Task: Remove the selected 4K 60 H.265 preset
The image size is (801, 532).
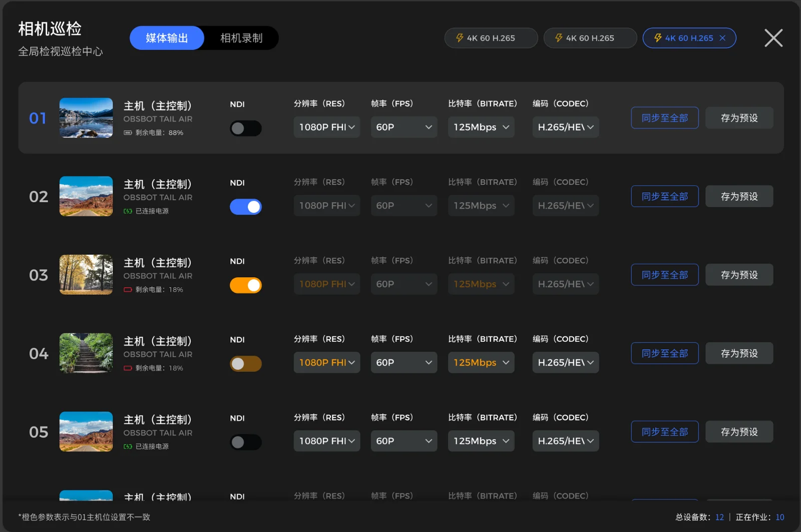Action: coord(722,38)
